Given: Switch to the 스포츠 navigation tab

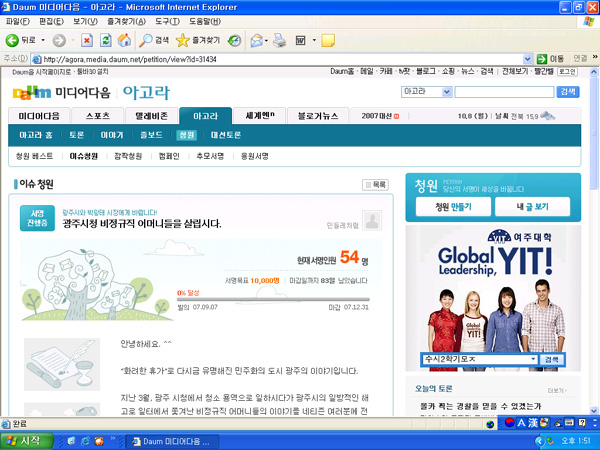Looking at the screenshot, I should coord(98,116).
